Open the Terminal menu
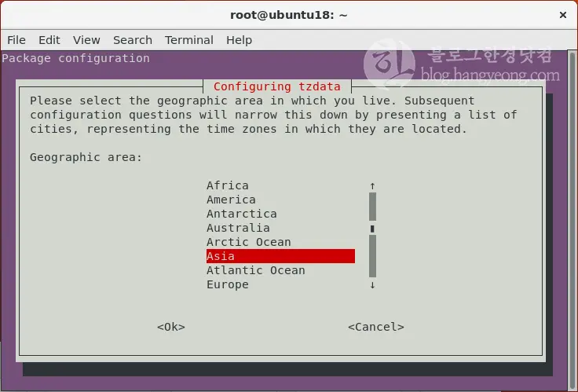The width and height of the screenshot is (578, 392). (x=189, y=40)
